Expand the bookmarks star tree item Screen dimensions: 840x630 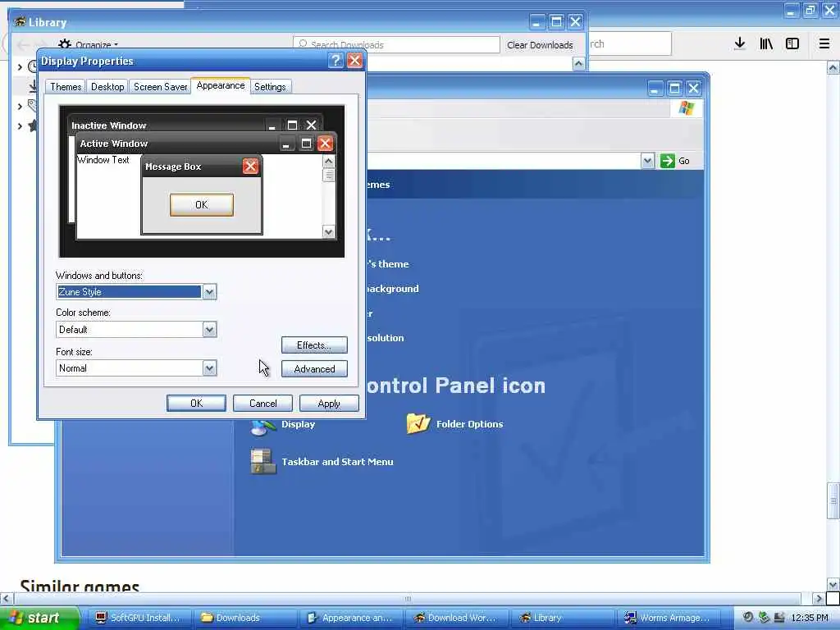click(20, 126)
